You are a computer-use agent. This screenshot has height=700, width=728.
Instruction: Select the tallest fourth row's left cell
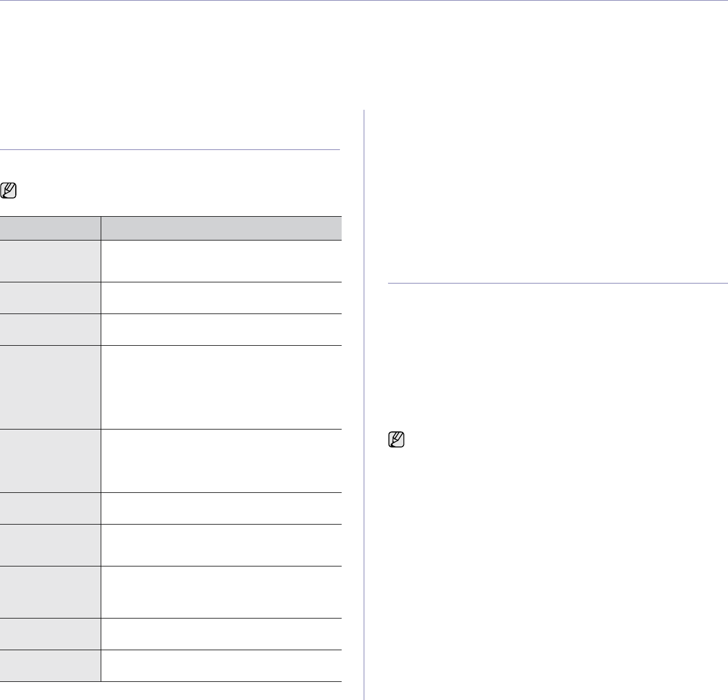pos(50,388)
